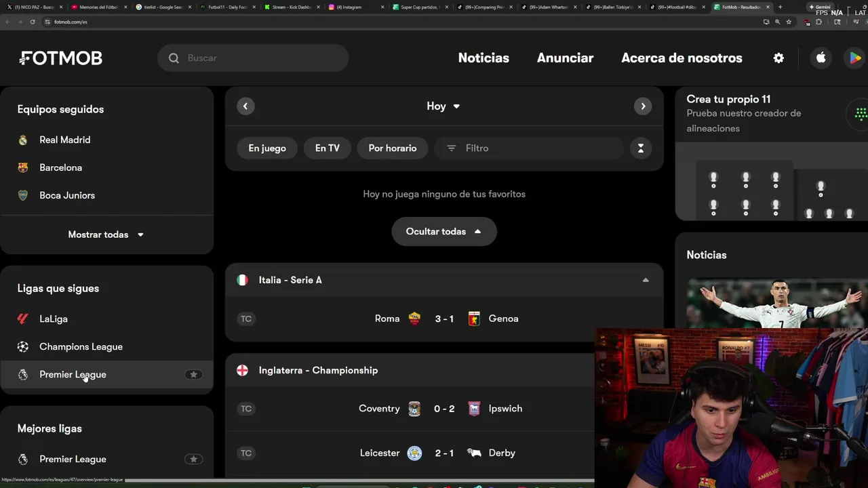Screen dimensions: 868x488
Task: Click the Roma team crest
Action: coord(414,319)
